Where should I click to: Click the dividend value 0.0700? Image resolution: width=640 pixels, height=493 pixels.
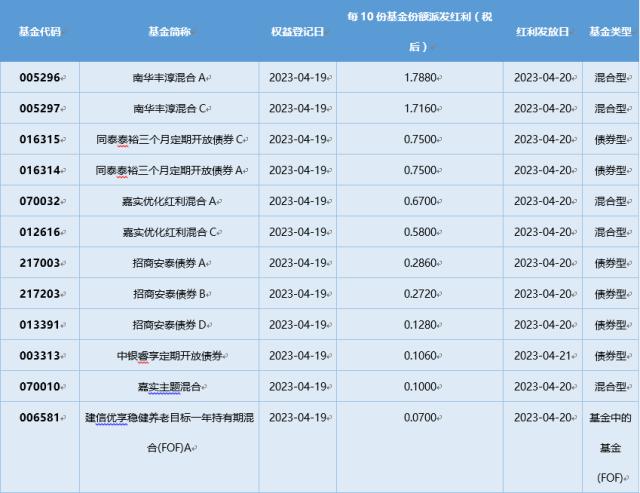(x=420, y=417)
